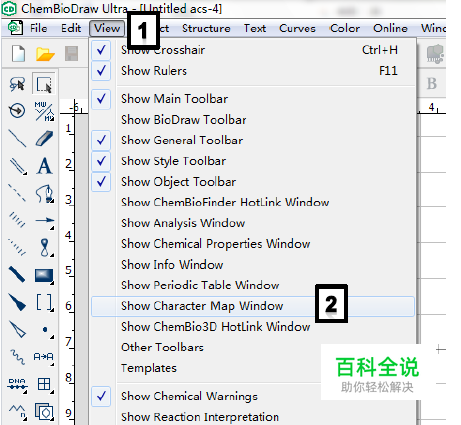Screen dimensions: 461x425
Task: Open the Text menu
Action: click(255, 28)
